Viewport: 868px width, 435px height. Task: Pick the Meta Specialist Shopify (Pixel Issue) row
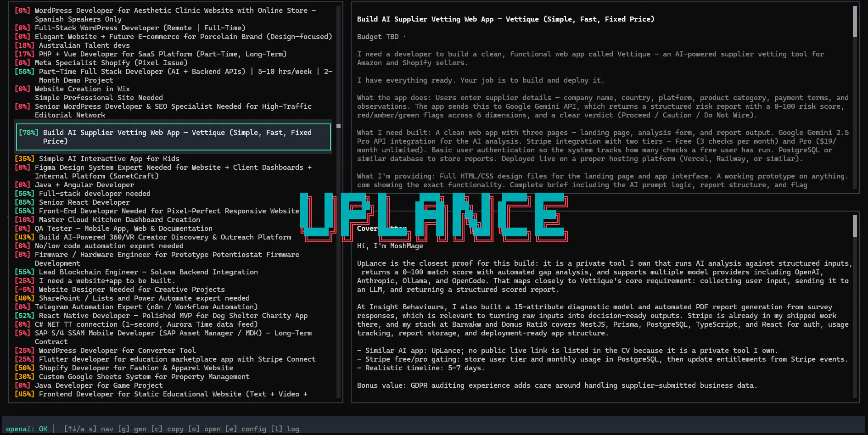[x=174, y=63]
